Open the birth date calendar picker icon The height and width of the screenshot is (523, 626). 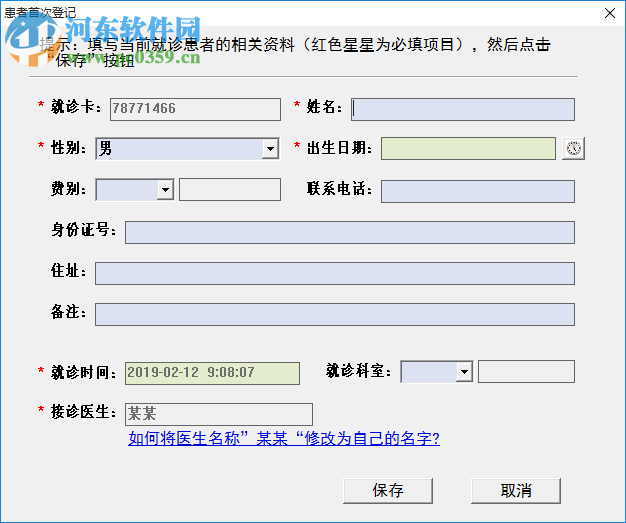click(573, 149)
